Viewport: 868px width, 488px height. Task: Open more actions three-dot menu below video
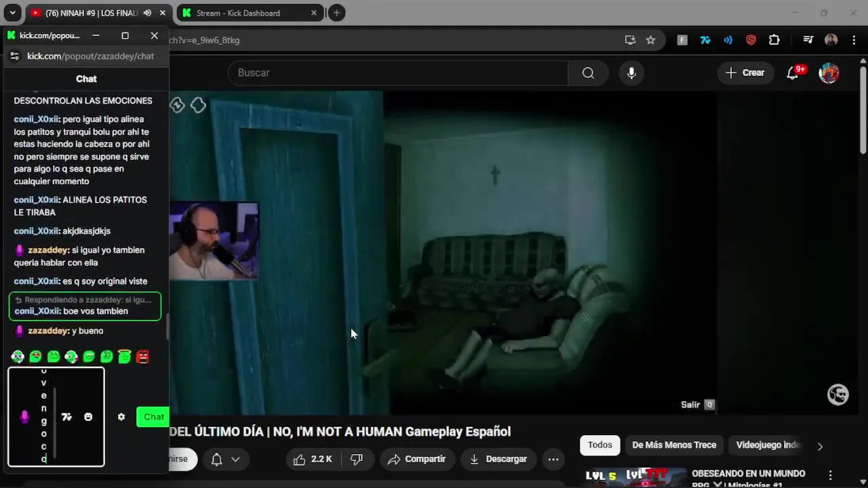553,459
